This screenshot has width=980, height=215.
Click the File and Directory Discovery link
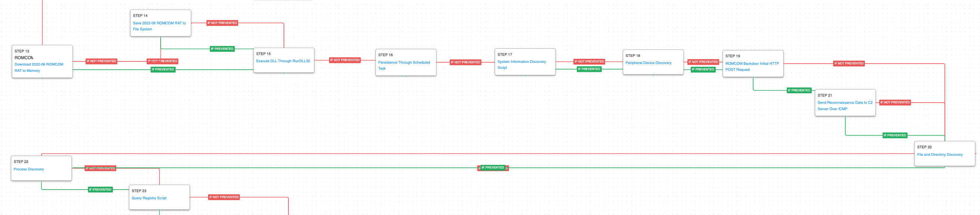coord(939,155)
